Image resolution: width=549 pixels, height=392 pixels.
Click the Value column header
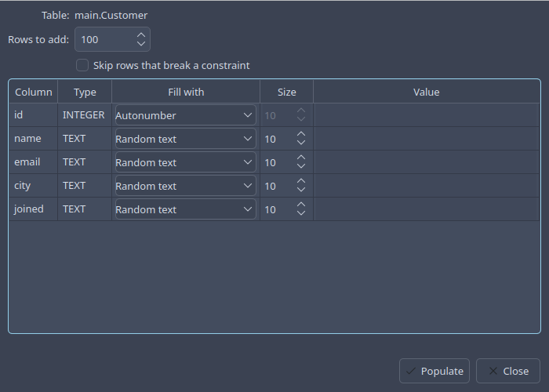426,92
